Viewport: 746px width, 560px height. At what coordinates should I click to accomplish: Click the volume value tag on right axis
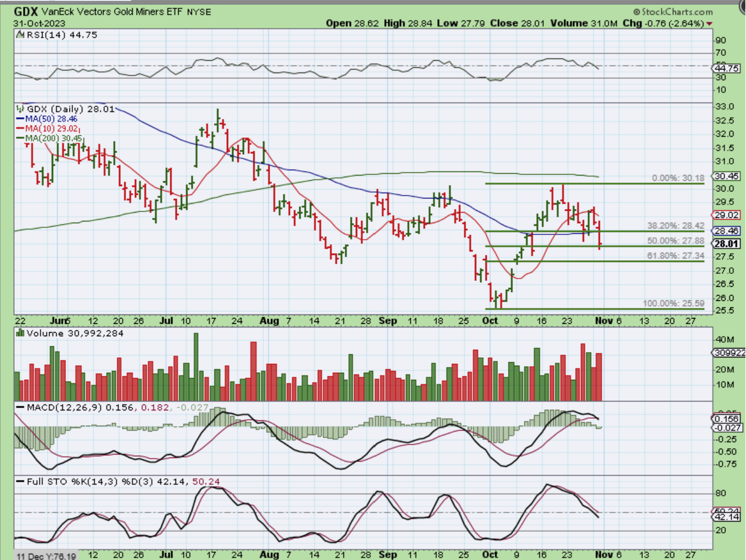coord(729,353)
